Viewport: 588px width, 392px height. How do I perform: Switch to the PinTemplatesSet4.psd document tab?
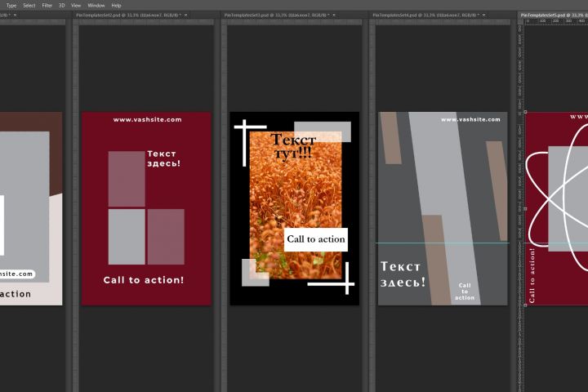425,15
